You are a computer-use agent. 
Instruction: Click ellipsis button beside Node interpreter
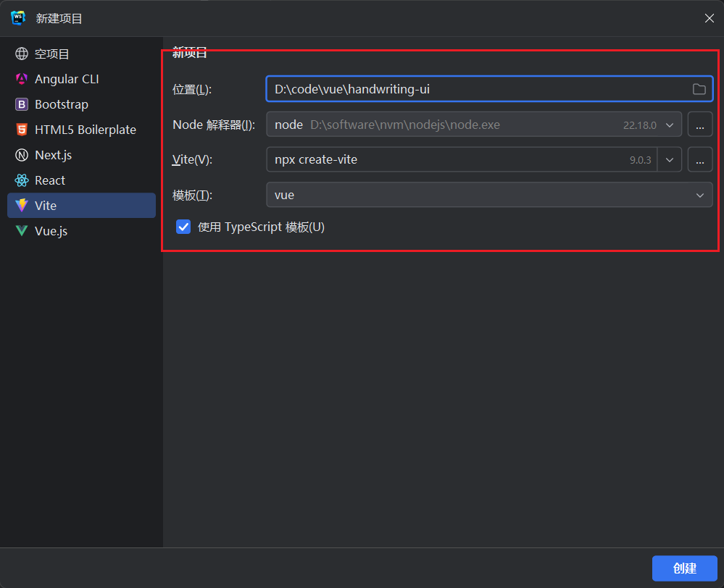tap(700, 125)
